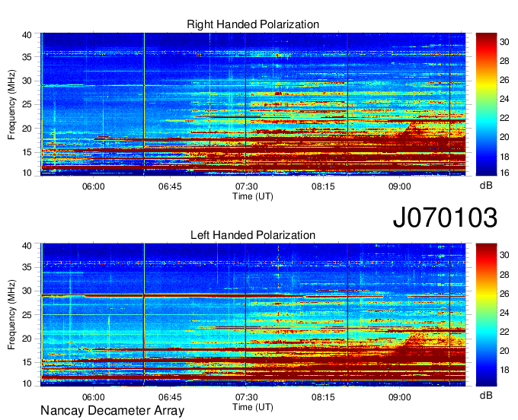
Task: Click the 06:00 time tick on Left Handed plot
Action: click(93, 397)
